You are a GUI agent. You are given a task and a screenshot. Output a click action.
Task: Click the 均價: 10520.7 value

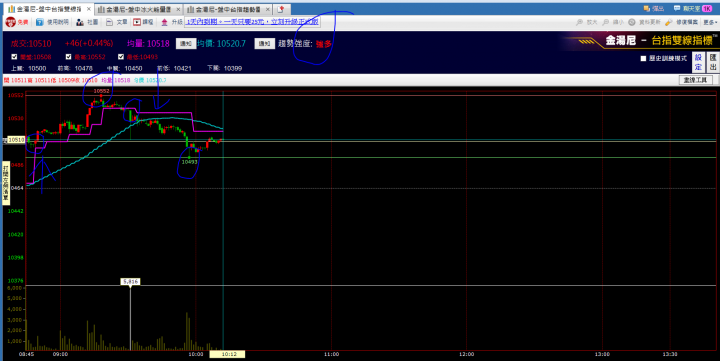click(221, 44)
